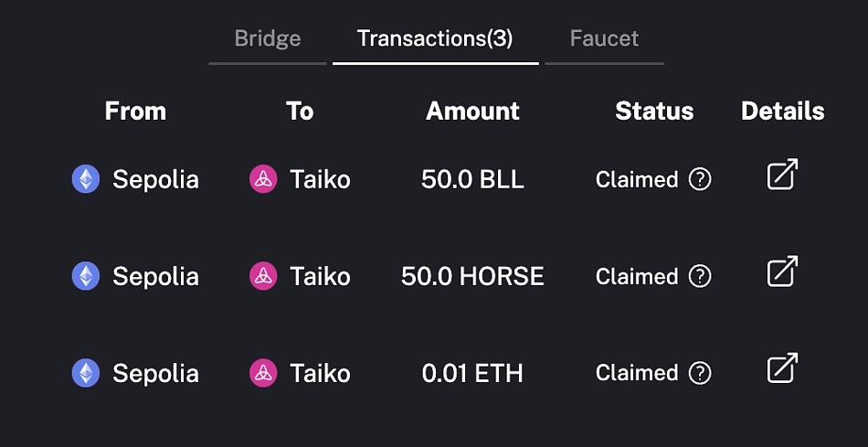The image size is (868, 447).
Task: Click the help icon beside HORSE Claimed status
Action: (700, 276)
